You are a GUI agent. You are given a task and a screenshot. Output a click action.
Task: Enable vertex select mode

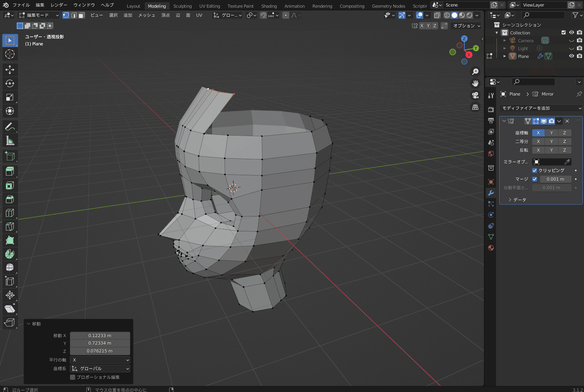tap(66, 15)
